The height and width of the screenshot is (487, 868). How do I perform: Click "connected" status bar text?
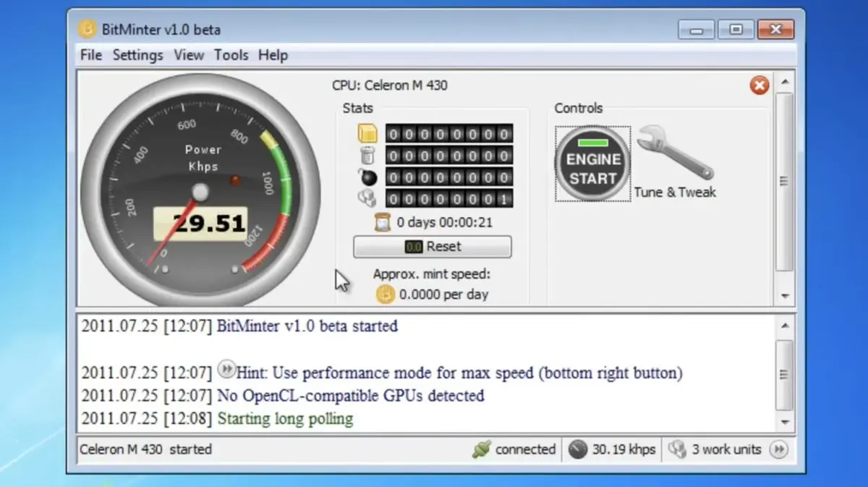click(x=525, y=449)
